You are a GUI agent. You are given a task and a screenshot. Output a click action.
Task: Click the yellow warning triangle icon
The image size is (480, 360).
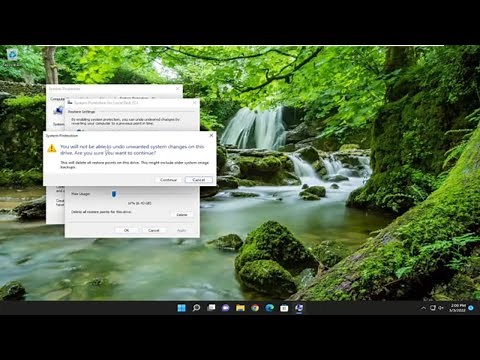point(52,148)
